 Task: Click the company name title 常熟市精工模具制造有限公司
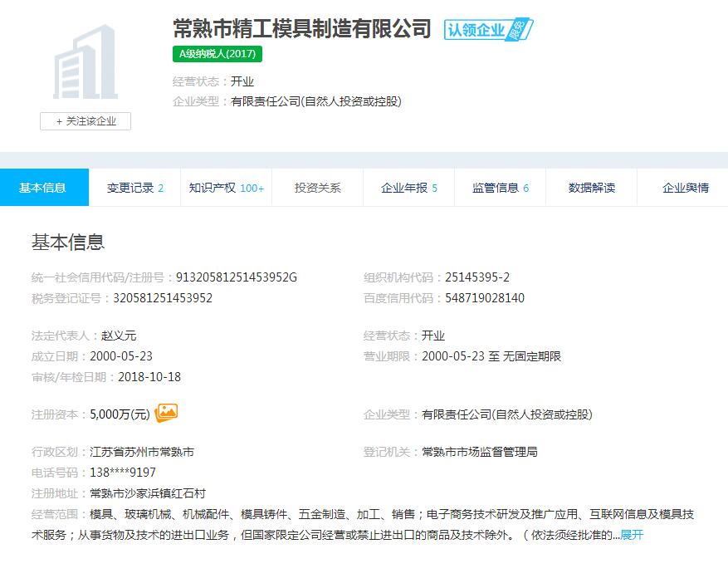302,29
